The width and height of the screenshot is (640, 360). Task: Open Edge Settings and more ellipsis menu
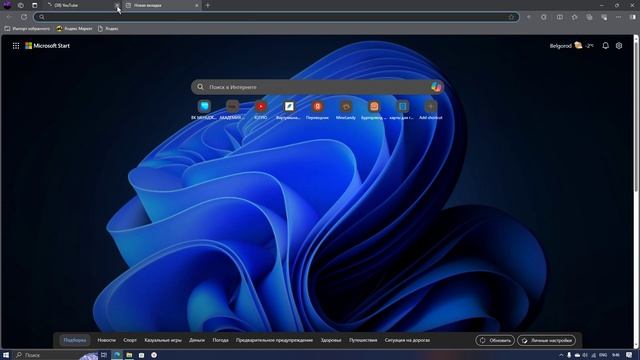click(619, 17)
